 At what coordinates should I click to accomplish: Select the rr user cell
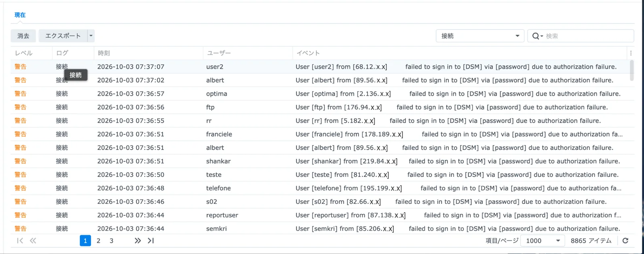coord(209,121)
